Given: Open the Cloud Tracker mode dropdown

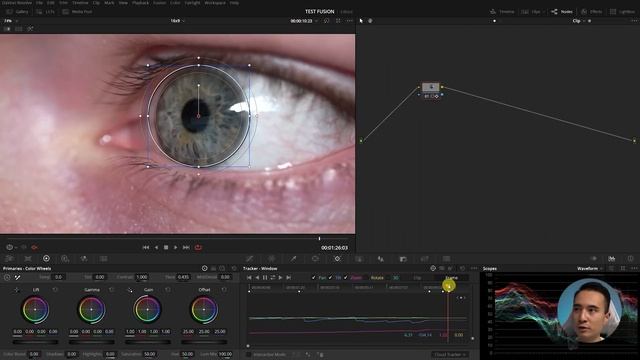Looking at the screenshot, I should click(x=450, y=354).
